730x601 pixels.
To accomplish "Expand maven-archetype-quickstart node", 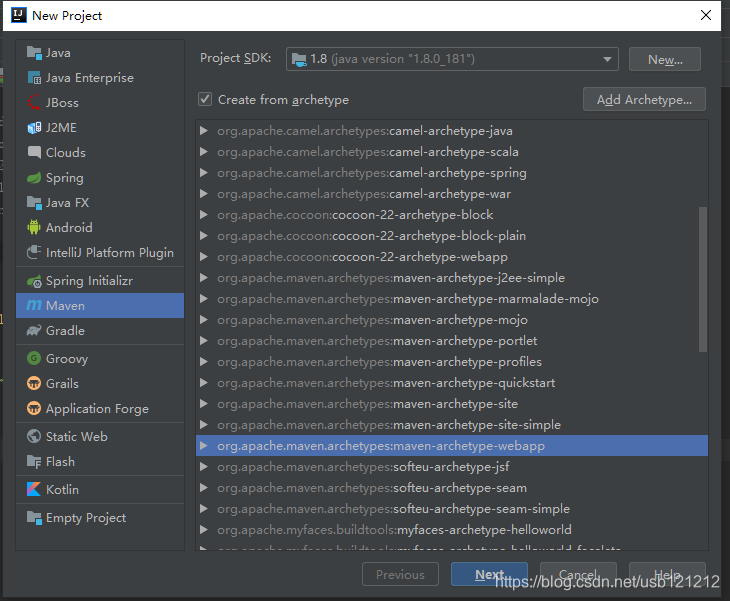I will (x=203, y=383).
